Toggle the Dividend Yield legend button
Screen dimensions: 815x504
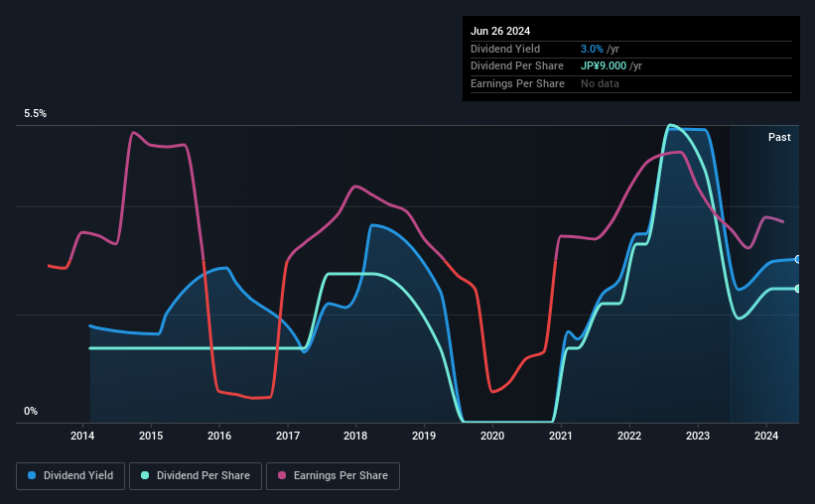click(x=70, y=476)
